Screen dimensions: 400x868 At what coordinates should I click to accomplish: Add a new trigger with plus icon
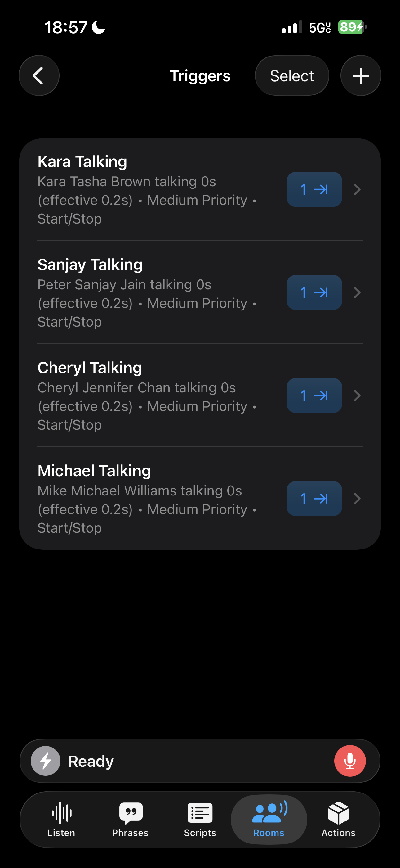click(361, 75)
